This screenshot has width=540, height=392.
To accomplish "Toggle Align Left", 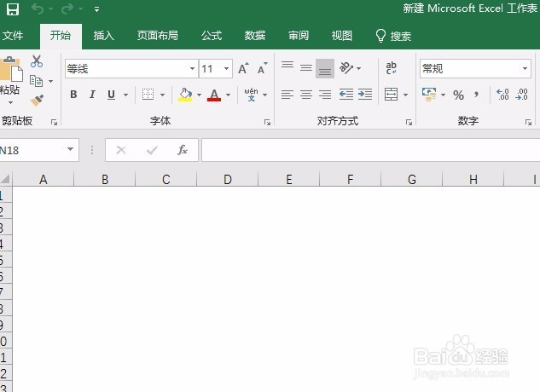I will pyautogui.click(x=287, y=95).
